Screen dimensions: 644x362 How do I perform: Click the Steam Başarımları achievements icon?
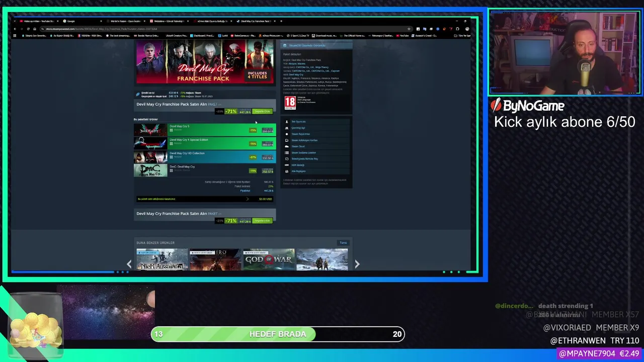tap(287, 134)
